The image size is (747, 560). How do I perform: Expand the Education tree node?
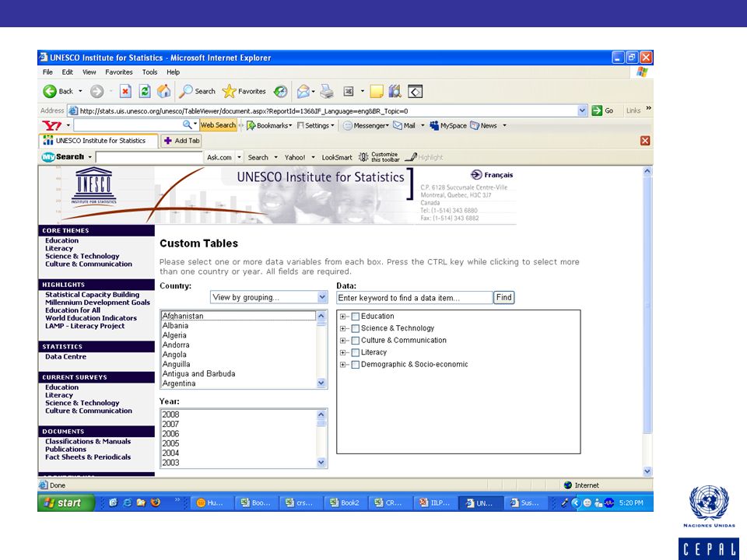pyautogui.click(x=342, y=317)
